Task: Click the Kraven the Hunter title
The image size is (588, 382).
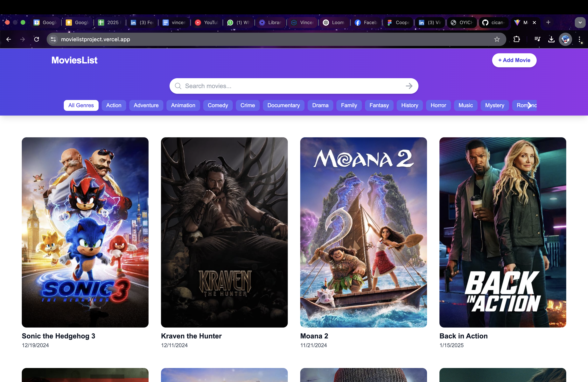Action: (x=191, y=336)
